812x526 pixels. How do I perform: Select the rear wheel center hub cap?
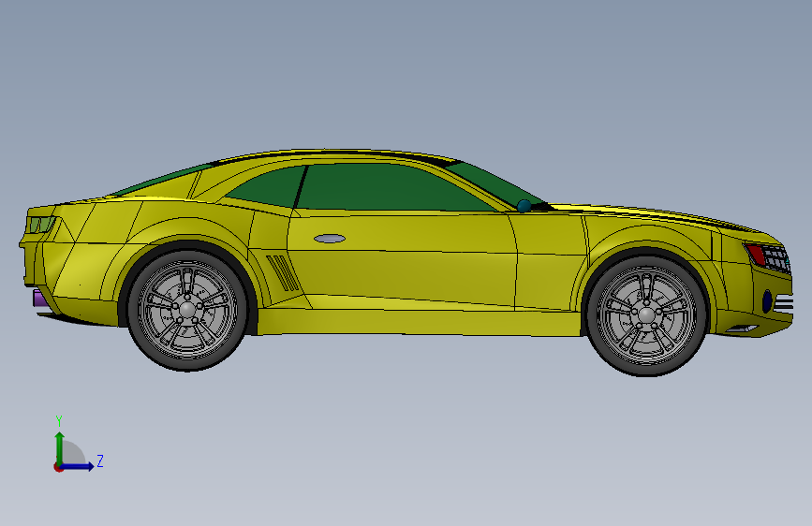[x=187, y=309]
